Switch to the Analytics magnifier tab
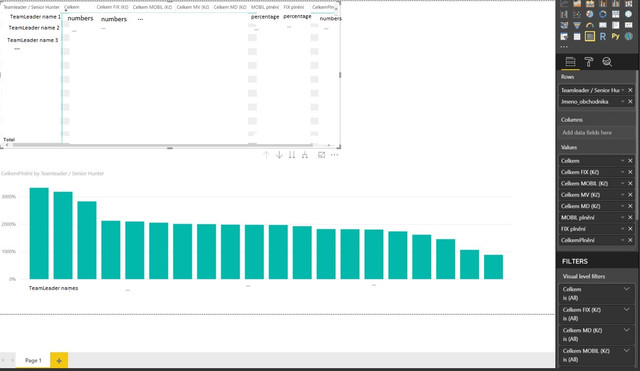 tap(607, 62)
